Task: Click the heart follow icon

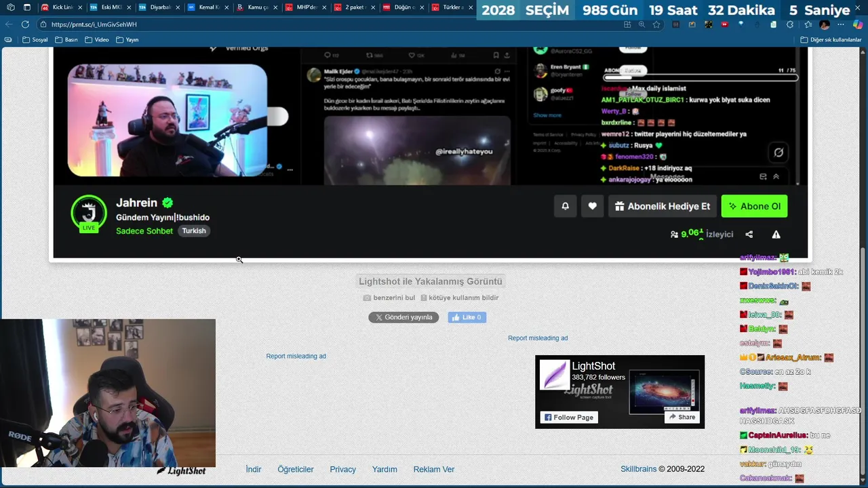Action: click(592, 206)
